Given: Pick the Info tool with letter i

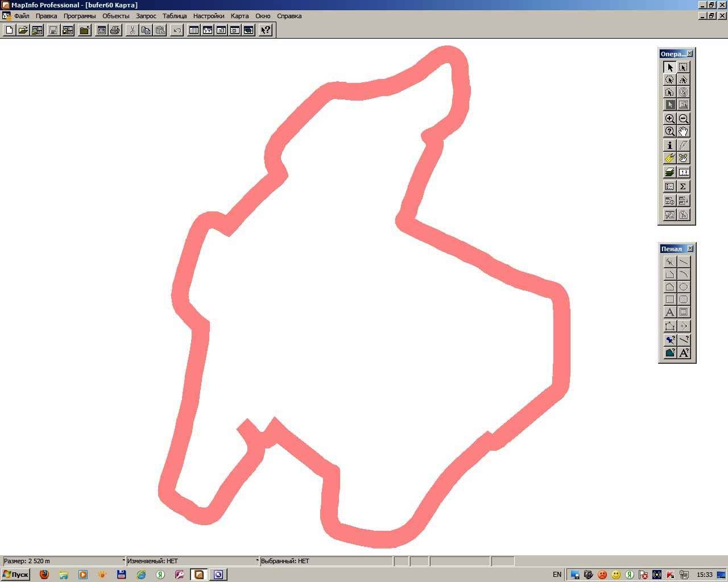Looking at the screenshot, I should [669, 145].
